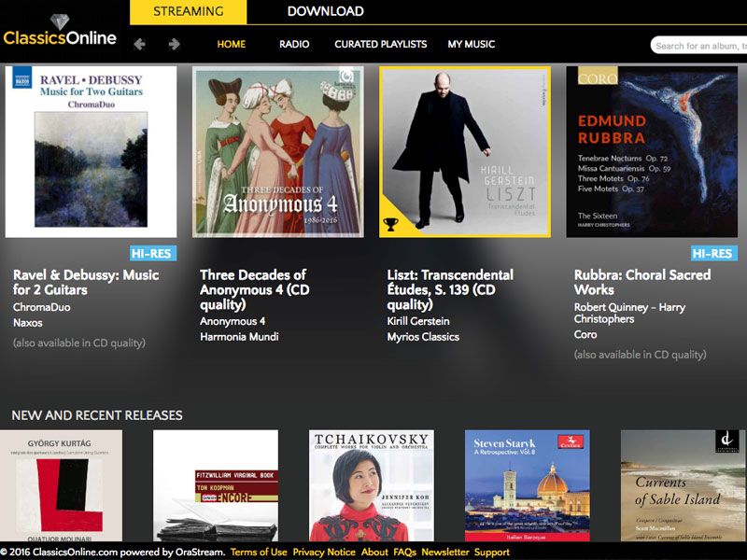Click artist Anonymous 4 below album title

pos(233,321)
